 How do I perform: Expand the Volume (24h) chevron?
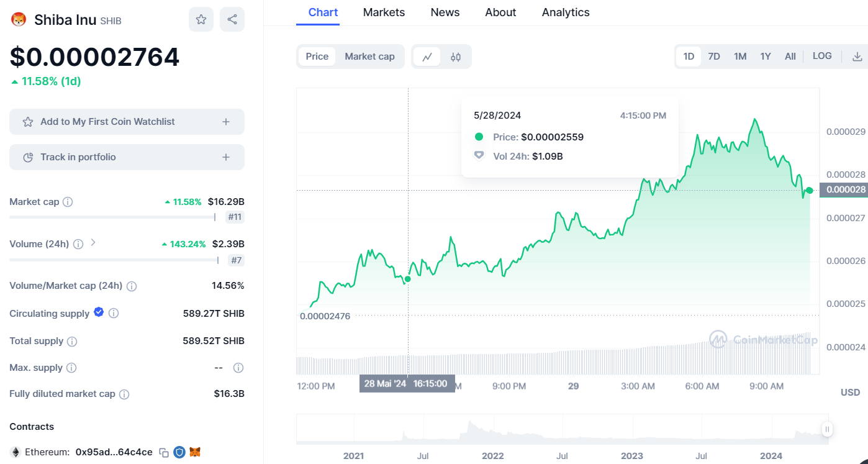pos(93,243)
